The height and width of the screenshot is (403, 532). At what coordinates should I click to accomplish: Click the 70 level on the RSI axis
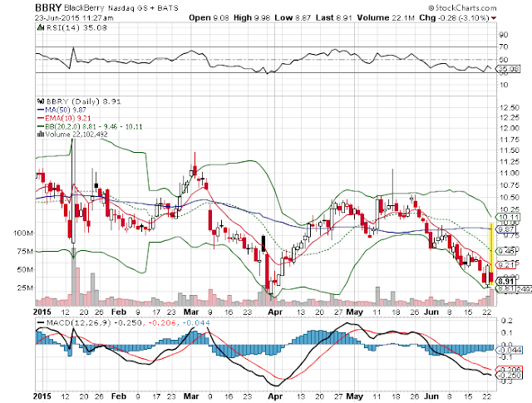click(504, 47)
